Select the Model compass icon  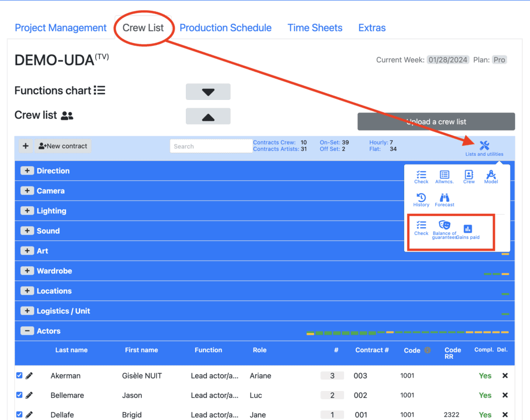tap(491, 175)
